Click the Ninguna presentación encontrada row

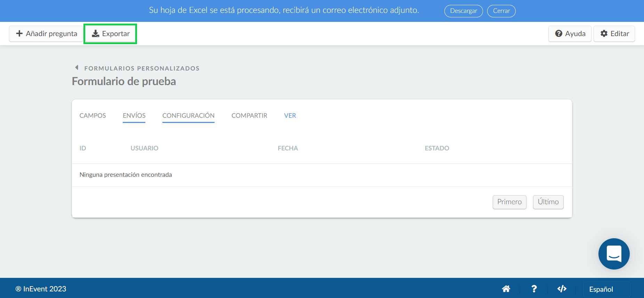pos(322,175)
